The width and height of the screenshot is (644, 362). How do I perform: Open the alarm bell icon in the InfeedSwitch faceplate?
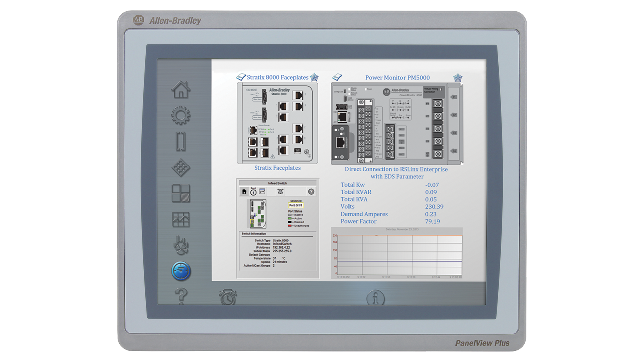click(281, 191)
